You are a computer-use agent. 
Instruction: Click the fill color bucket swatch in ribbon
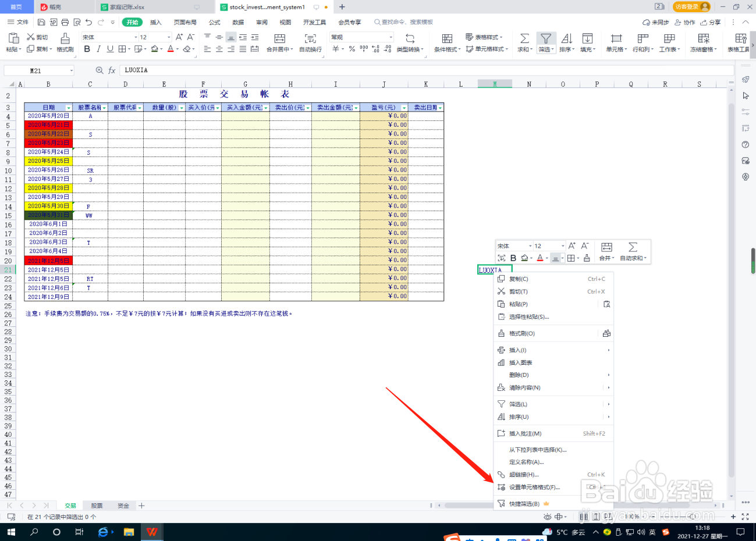[x=154, y=49]
